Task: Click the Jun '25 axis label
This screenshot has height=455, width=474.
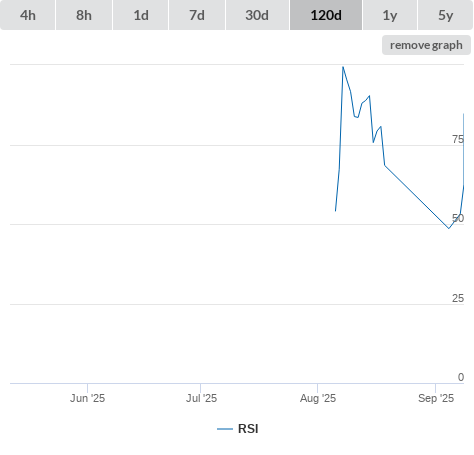Action: pos(87,398)
